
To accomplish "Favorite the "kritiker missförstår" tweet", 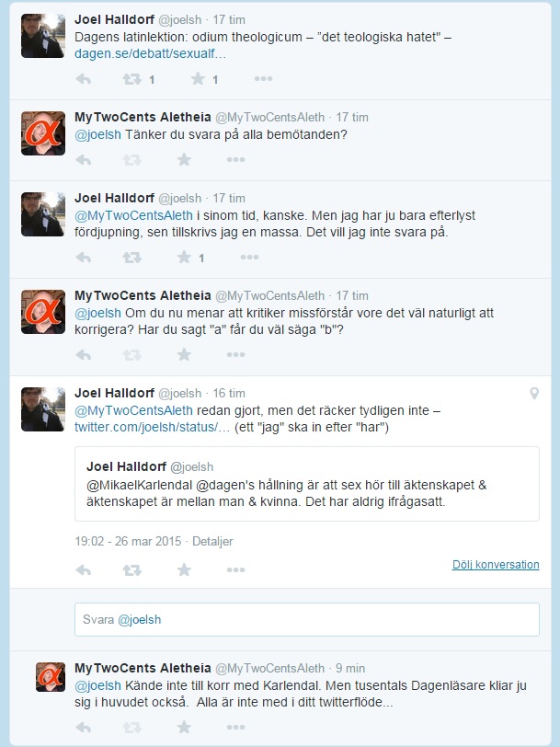I will tap(184, 355).
